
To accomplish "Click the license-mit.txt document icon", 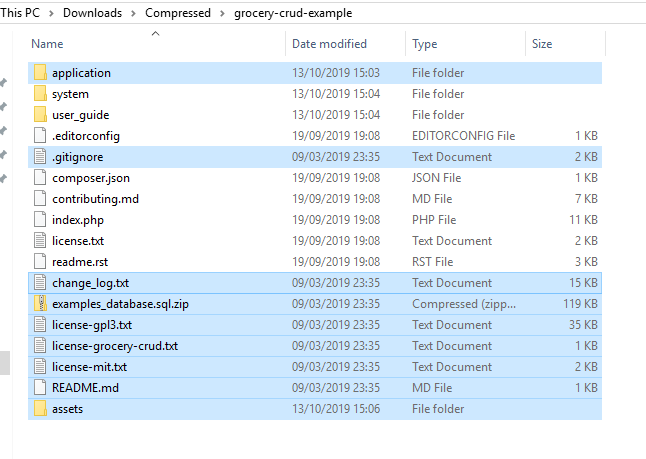I will point(40,367).
